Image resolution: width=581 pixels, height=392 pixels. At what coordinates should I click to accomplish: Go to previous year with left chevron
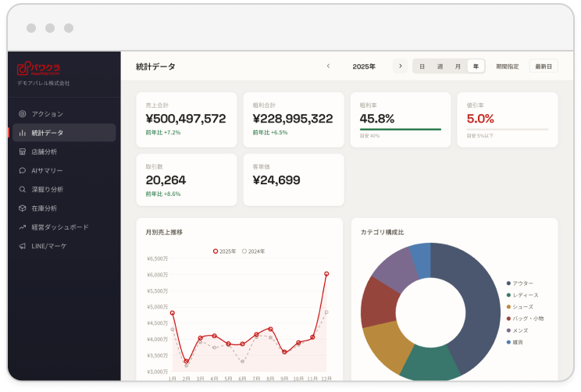(328, 66)
